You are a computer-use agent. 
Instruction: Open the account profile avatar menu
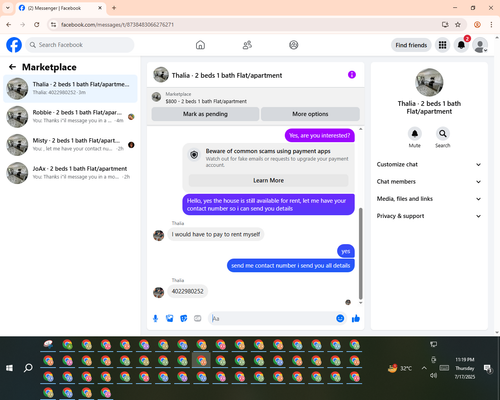click(x=480, y=45)
